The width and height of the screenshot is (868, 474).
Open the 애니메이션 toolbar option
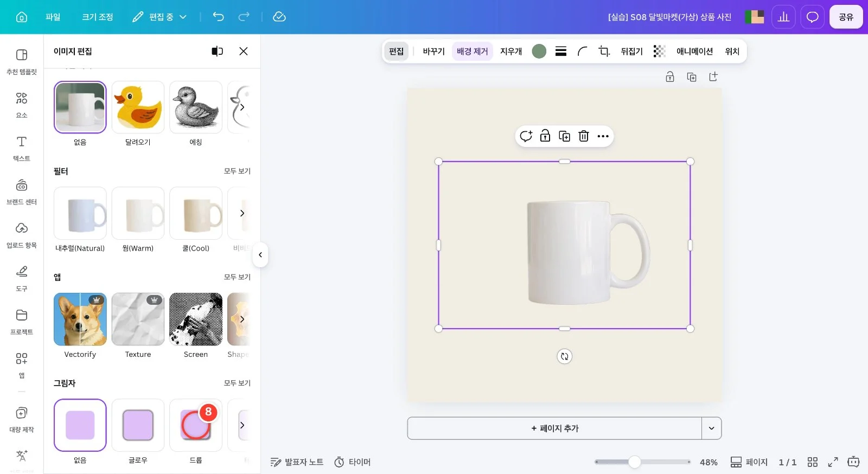point(694,52)
